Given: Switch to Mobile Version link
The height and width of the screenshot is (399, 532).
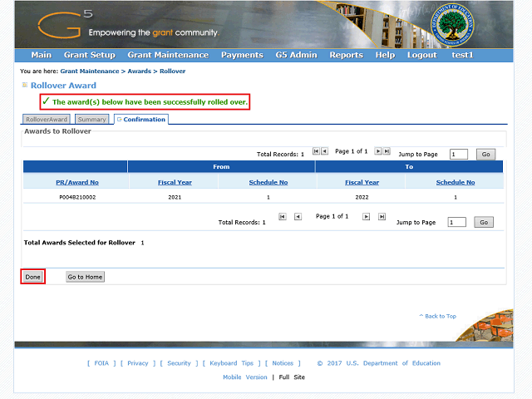Looking at the screenshot, I should 245,377.
